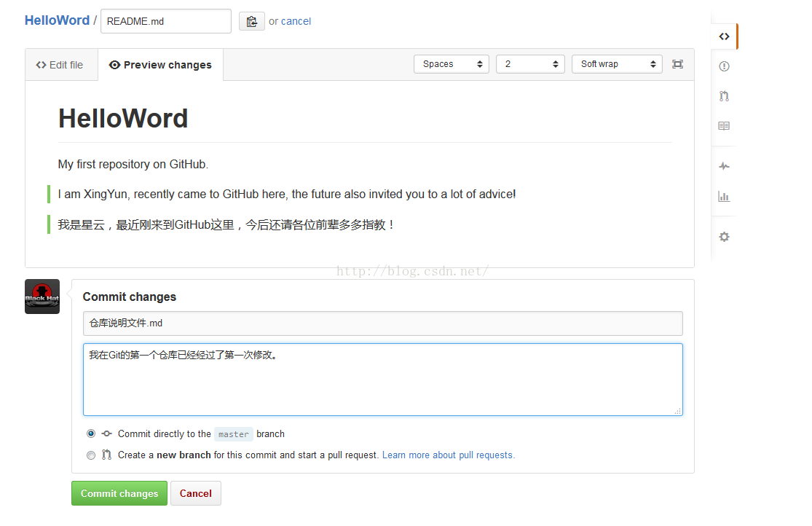812x526 pixels.
Task: Select Create a new branch option
Action: (91, 455)
